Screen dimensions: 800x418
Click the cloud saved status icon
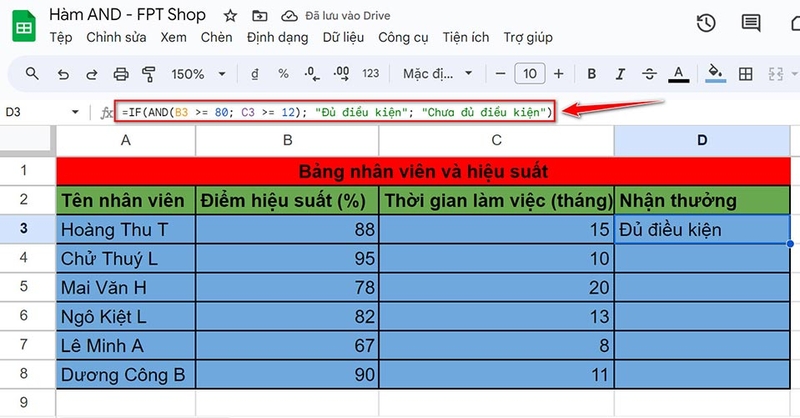[289, 16]
